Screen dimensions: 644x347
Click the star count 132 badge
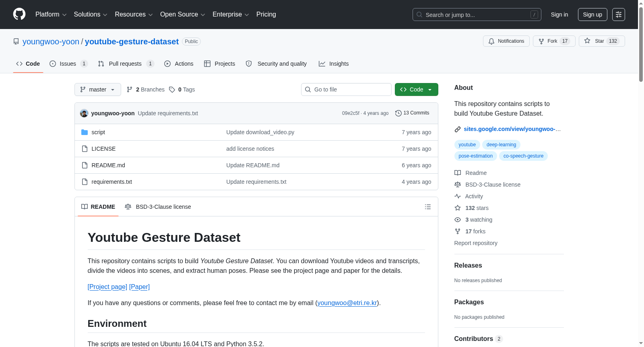click(613, 41)
